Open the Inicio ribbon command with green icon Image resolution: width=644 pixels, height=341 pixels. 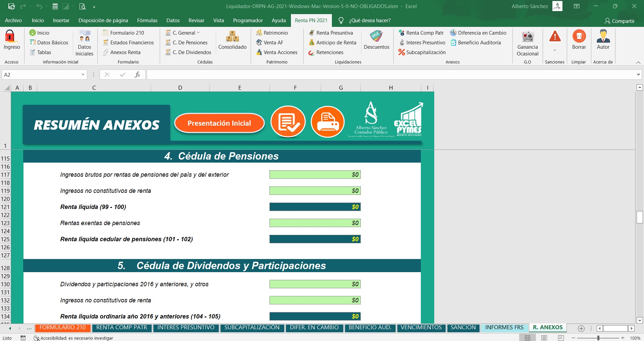pyautogui.click(x=39, y=33)
